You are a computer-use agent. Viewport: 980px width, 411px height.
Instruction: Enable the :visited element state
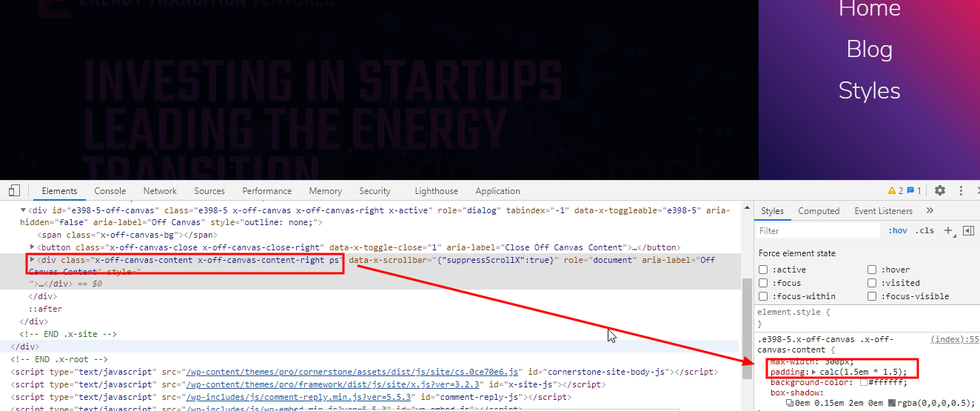pyautogui.click(x=873, y=283)
